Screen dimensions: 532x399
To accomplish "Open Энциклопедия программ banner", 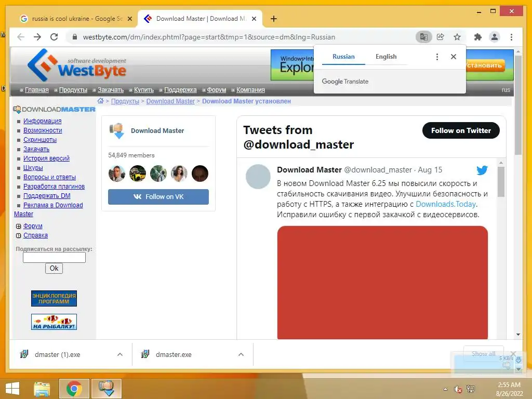I will click(54, 299).
